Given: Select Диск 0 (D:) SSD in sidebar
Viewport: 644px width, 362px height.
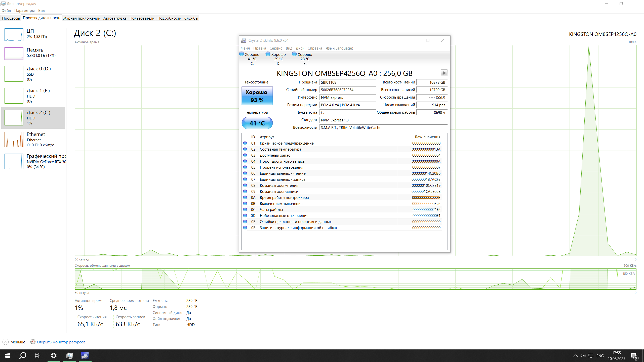Looking at the screenshot, I should [x=33, y=74].
